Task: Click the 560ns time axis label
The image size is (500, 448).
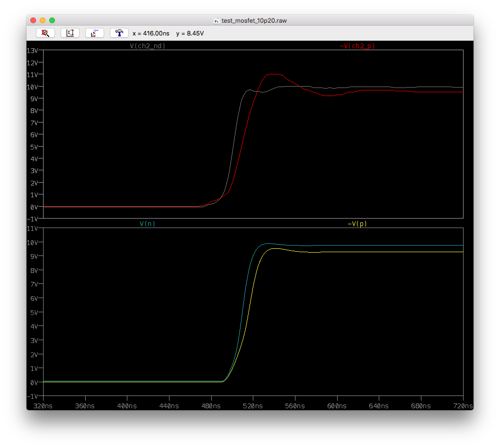Action: point(295,406)
